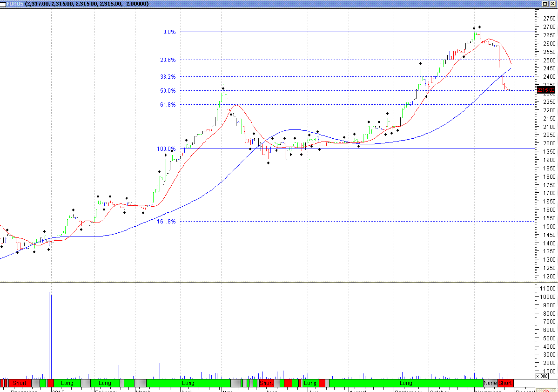Screen dimensions: 558x392
Task: Select the 23.6% Fibonacci level label
Action: tap(168, 60)
